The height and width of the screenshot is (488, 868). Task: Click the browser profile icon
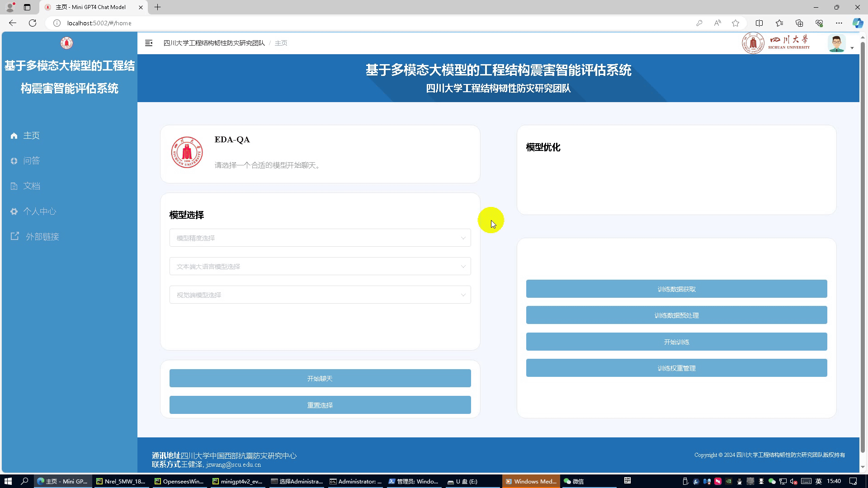pyautogui.click(x=10, y=7)
